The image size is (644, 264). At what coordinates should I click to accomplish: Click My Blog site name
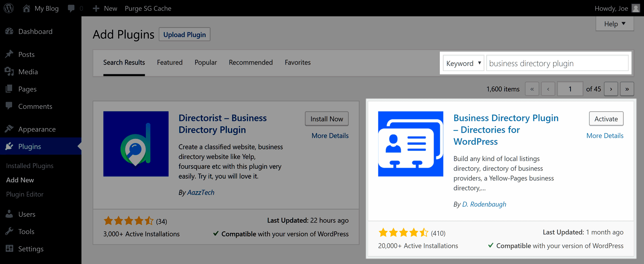pos(47,8)
